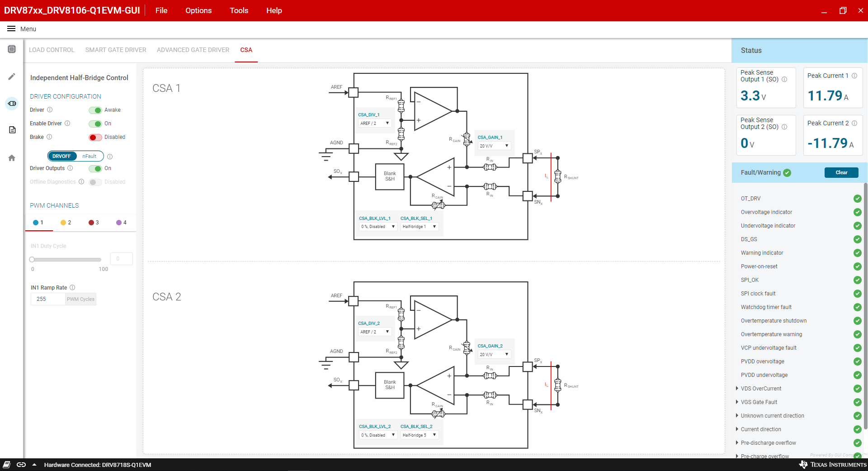Show info for IN1 Ramp Rate

(x=72, y=288)
